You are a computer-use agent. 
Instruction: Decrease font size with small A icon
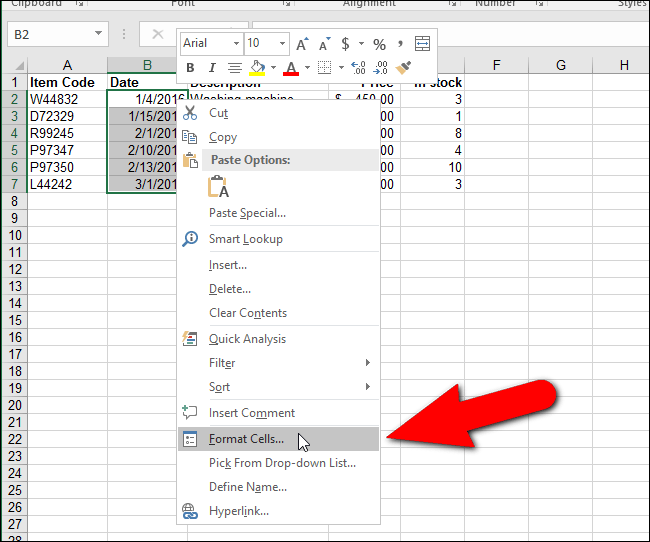click(x=324, y=44)
